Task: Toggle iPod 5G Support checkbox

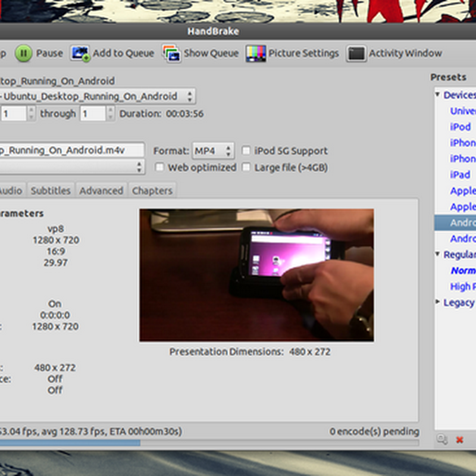Action: point(246,151)
